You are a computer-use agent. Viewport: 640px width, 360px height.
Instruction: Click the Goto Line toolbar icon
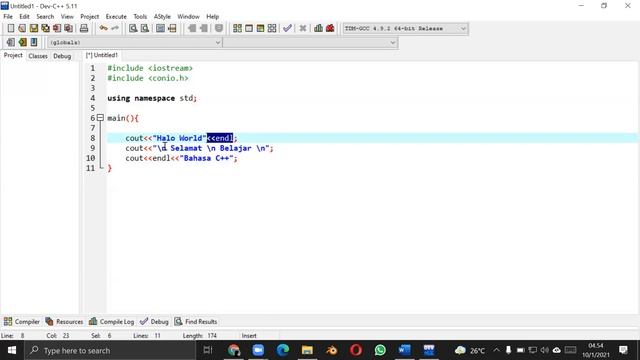point(172,28)
